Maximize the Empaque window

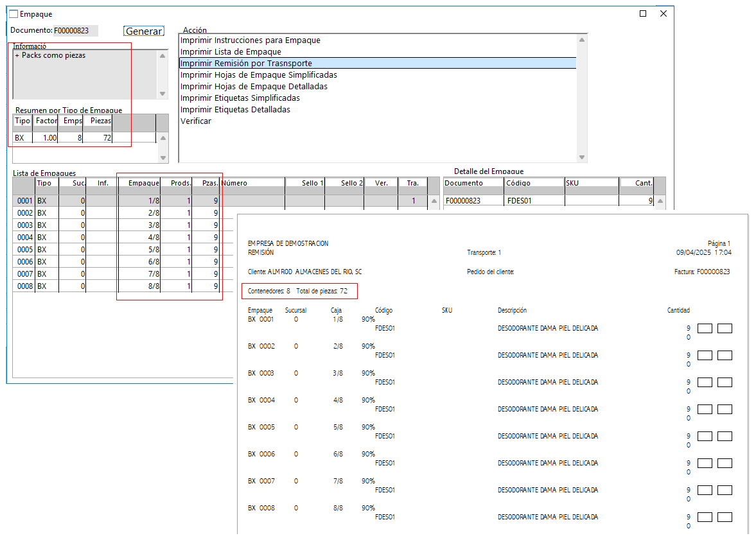click(x=643, y=13)
